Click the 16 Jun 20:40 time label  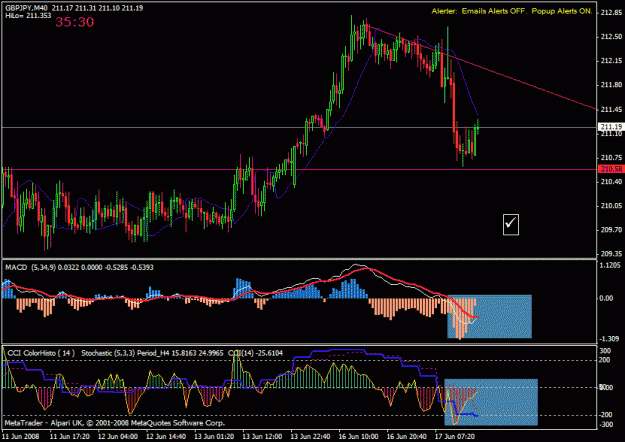click(407, 436)
